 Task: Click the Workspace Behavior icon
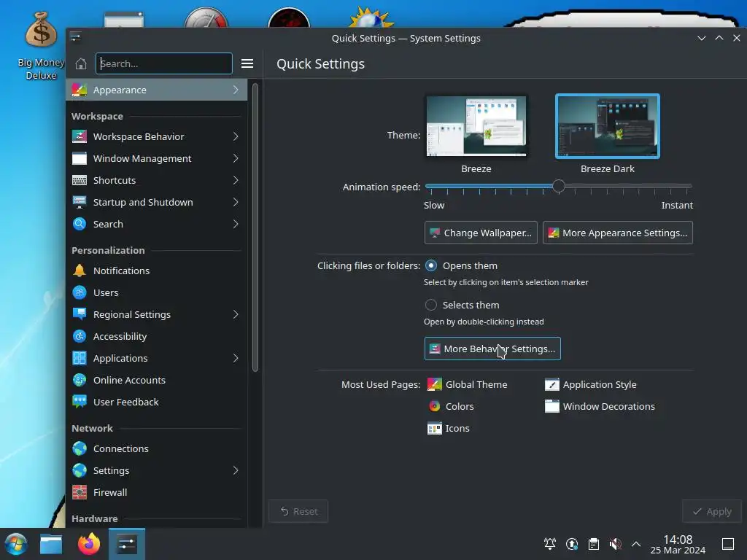[79, 136]
